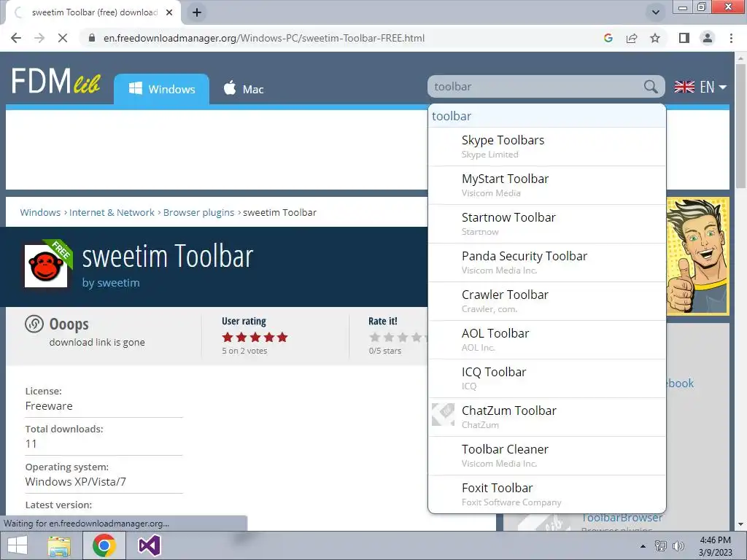Open the Internet & Network breadcrumb
747x560 pixels.
(112, 212)
